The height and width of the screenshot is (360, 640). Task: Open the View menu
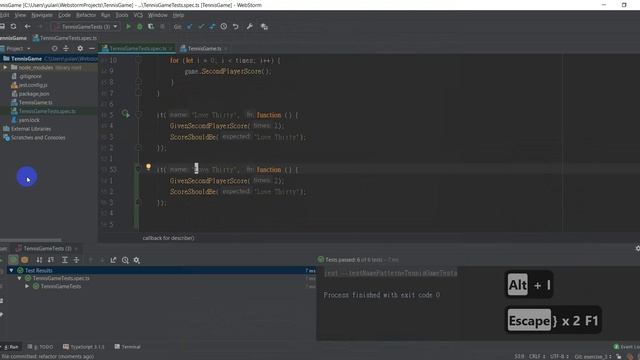coord(20,15)
